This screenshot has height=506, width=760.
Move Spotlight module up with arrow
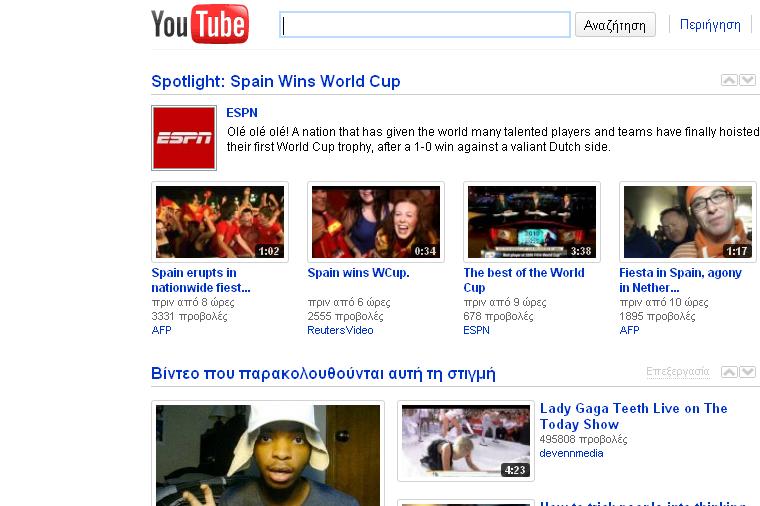click(x=729, y=80)
